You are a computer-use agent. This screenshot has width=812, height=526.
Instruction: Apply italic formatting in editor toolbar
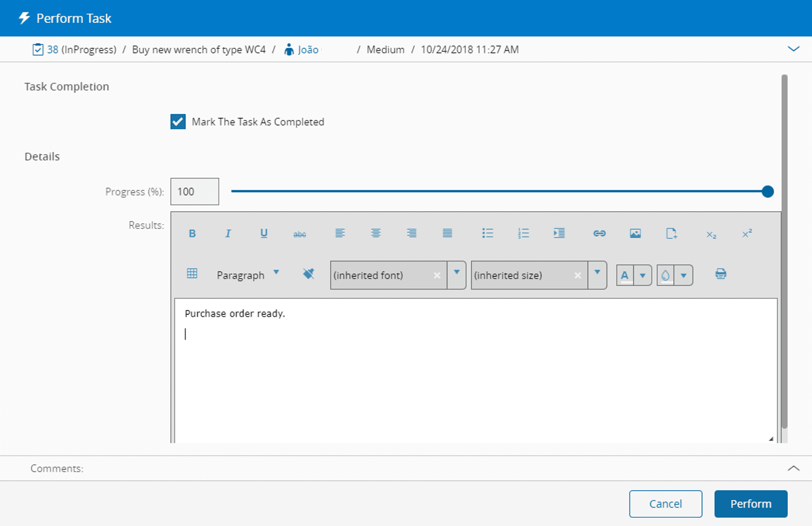click(228, 234)
